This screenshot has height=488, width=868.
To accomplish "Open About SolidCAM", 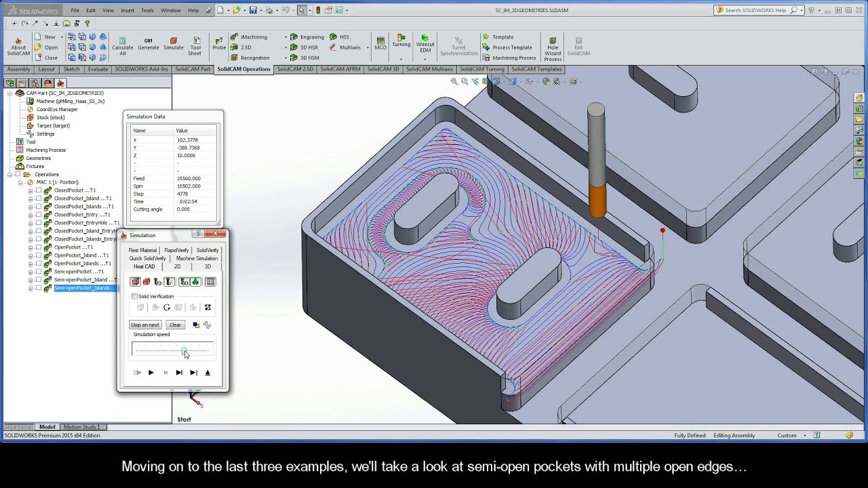I will [18, 46].
